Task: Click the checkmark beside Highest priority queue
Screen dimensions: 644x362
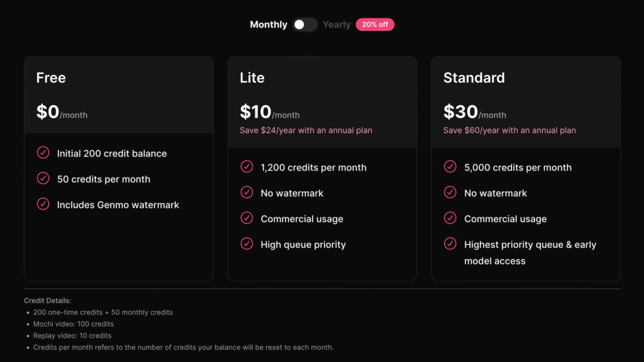Action: point(450,244)
